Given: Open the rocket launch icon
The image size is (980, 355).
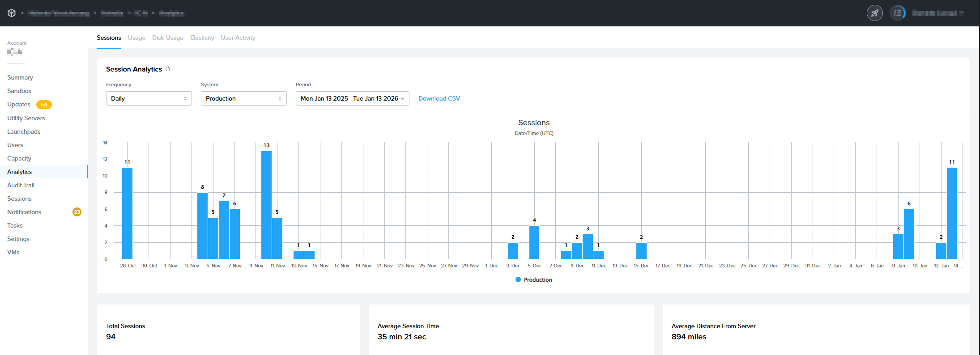Looking at the screenshot, I should click(x=874, y=13).
